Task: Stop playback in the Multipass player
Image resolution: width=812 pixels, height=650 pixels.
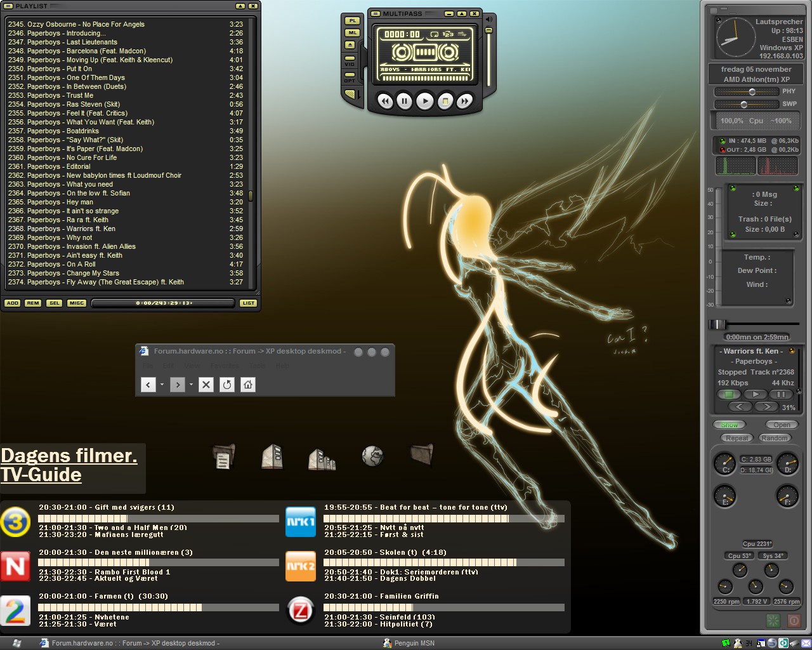Action: [x=445, y=101]
